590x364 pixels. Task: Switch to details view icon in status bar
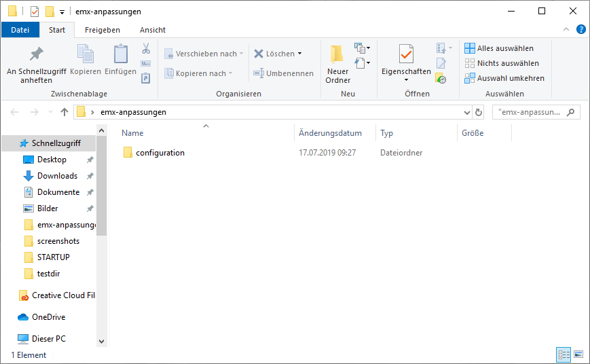click(x=564, y=354)
